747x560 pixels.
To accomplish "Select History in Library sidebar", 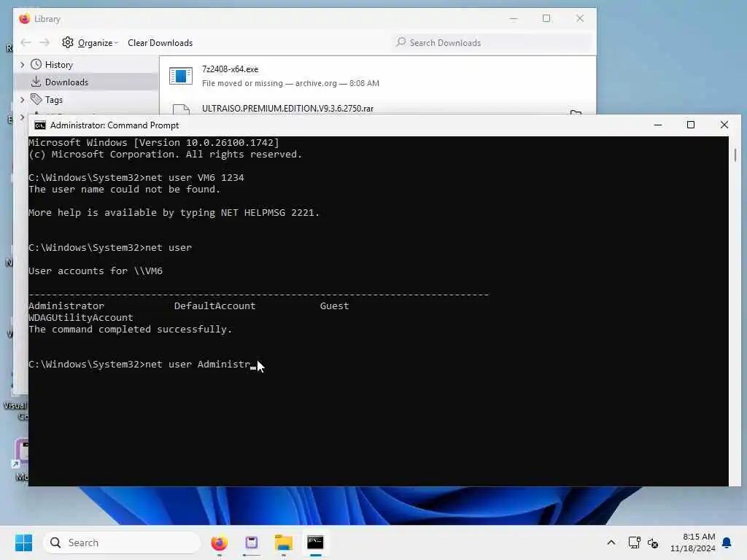I will point(58,65).
